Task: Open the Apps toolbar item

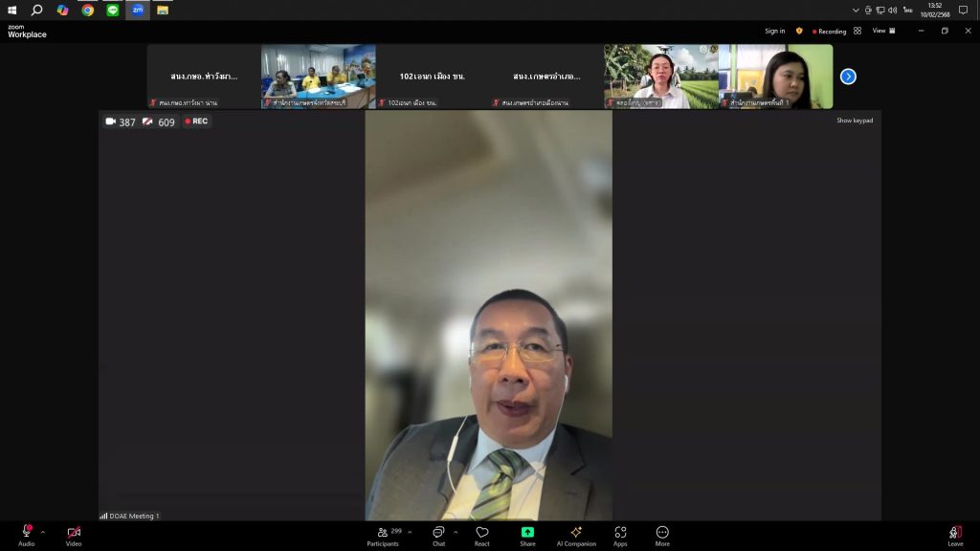Action: (x=620, y=534)
